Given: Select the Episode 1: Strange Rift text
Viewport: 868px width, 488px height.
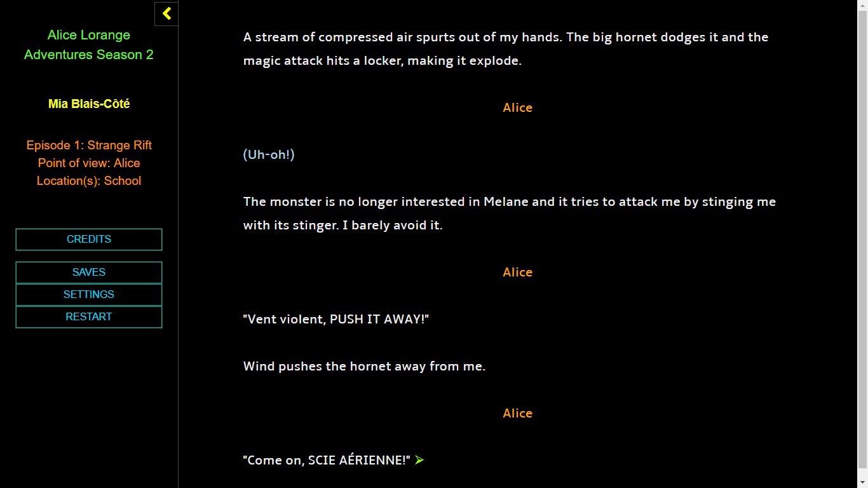Looking at the screenshot, I should tap(89, 145).
